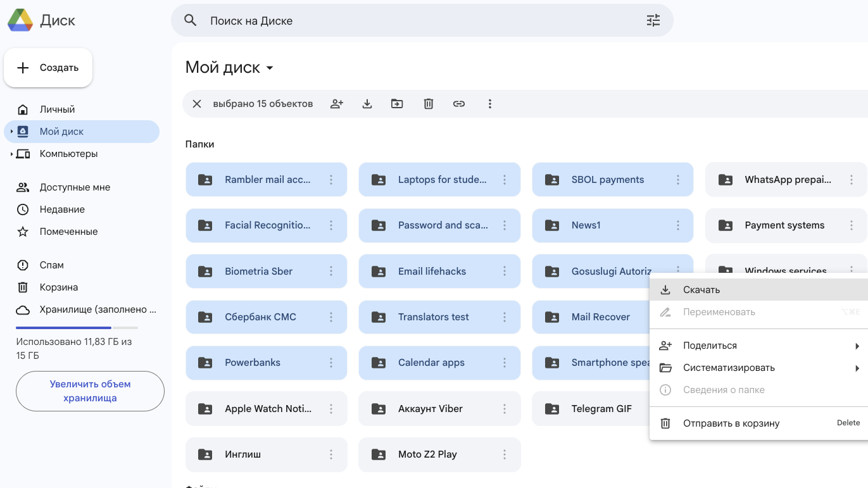
Task: Open more options for News1 folder
Action: [x=678, y=225]
